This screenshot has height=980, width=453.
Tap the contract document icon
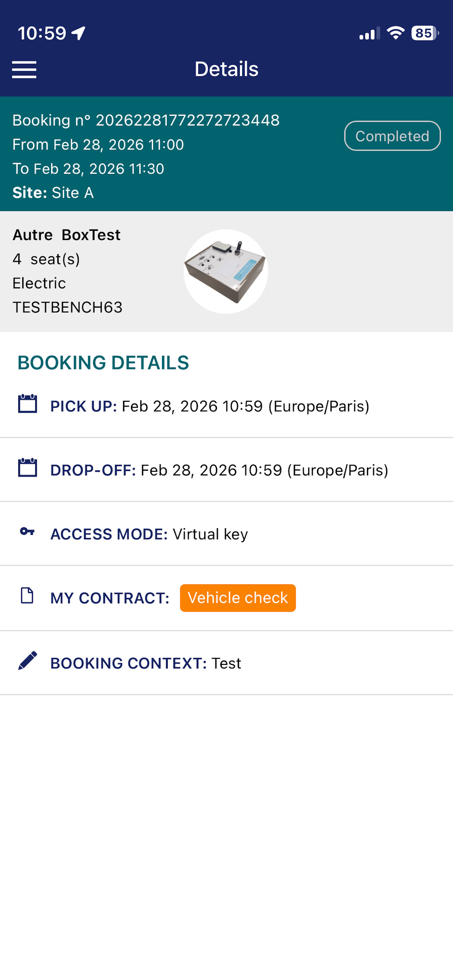coord(27,596)
